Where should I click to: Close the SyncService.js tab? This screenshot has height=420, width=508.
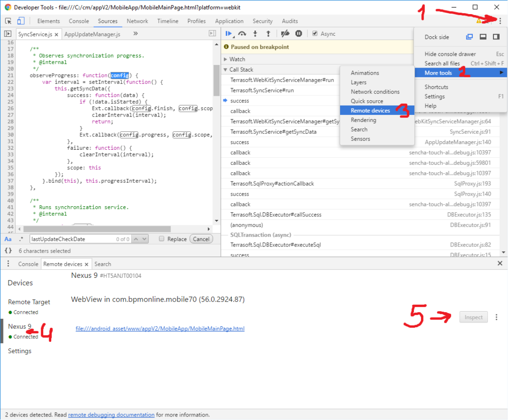57,34
